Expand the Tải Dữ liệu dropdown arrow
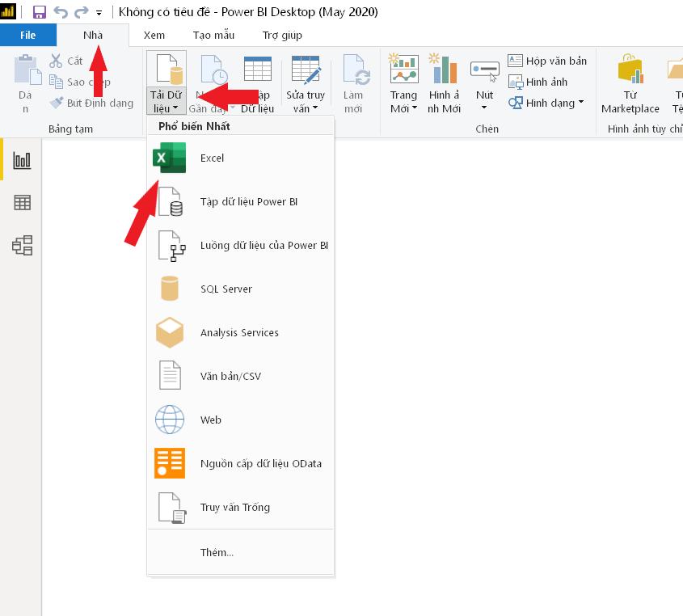This screenshot has height=616, width=683. [x=175, y=108]
